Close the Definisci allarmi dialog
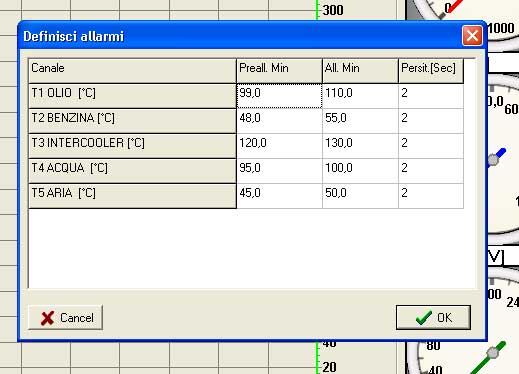The width and height of the screenshot is (519, 374). click(x=472, y=36)
